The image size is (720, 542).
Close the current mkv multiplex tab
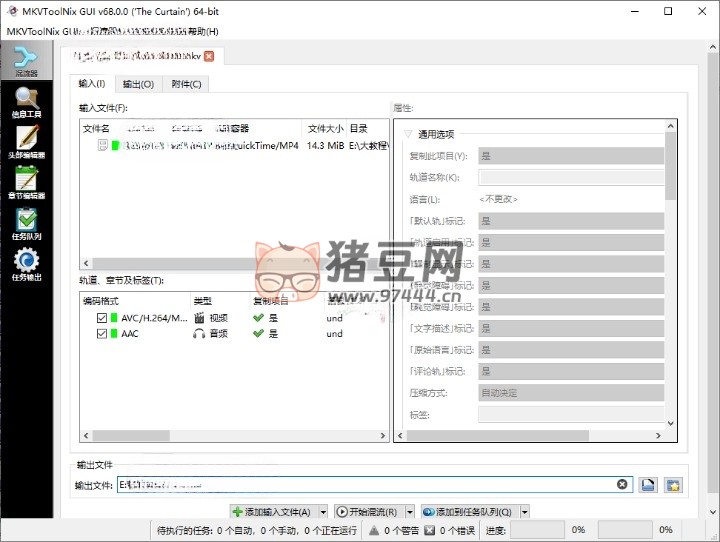[x=209, y=56]
